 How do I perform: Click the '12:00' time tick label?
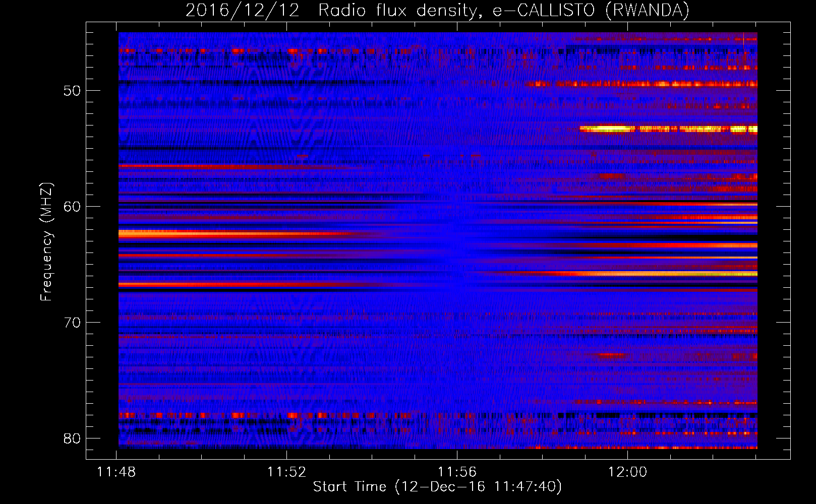[x=627, y=472]
